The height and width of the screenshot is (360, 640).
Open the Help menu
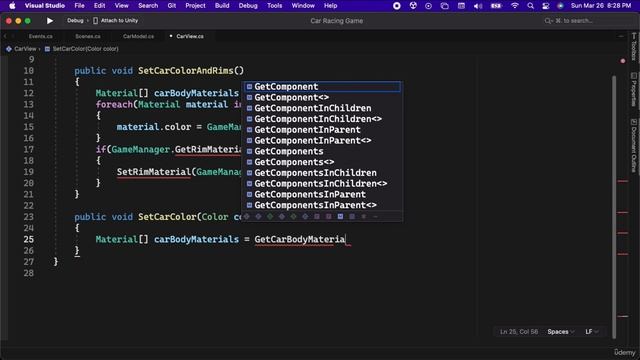(330, 6)
